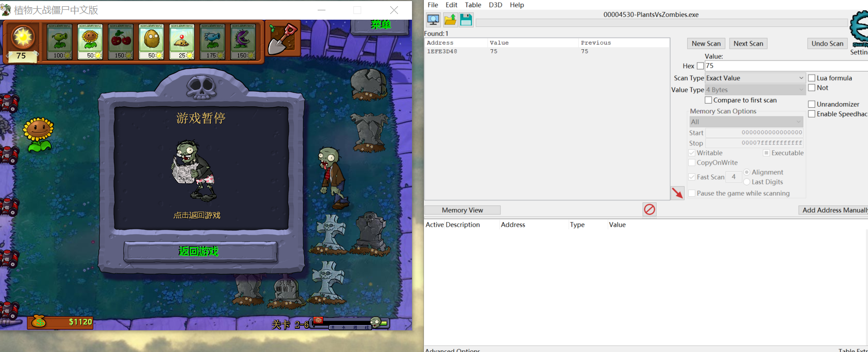This screenshot has height=352, width=868.
Task: Choose the Wall-nut seed packet
Action: (151, 41)
